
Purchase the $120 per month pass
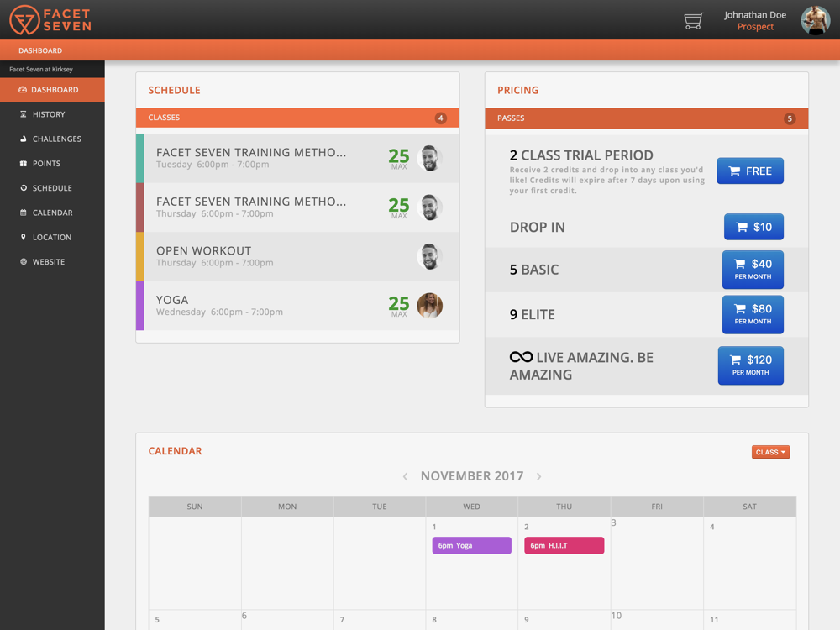click(x=750, y=365)
